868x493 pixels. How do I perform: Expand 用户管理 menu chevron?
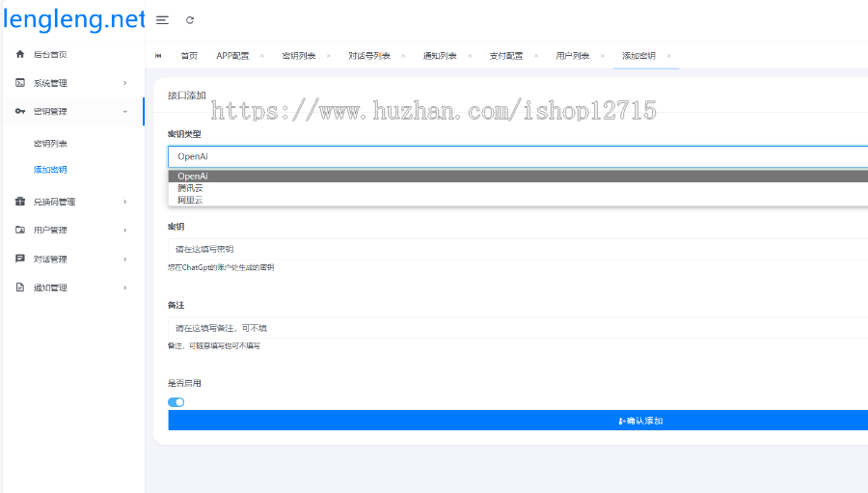click(x=125, y=230)
